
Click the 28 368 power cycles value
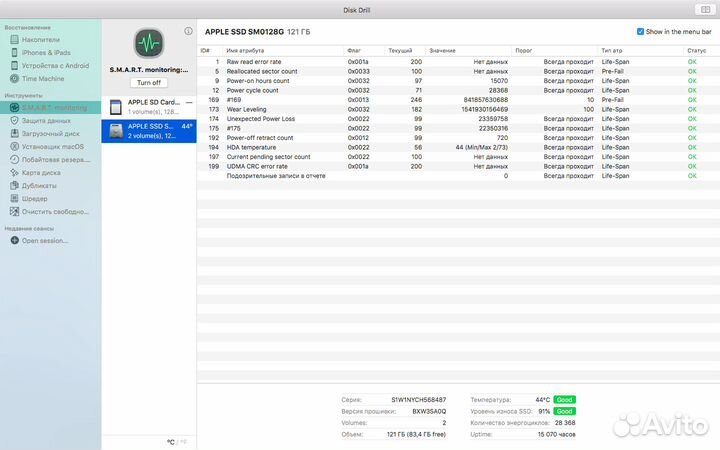tap(565, 423)
